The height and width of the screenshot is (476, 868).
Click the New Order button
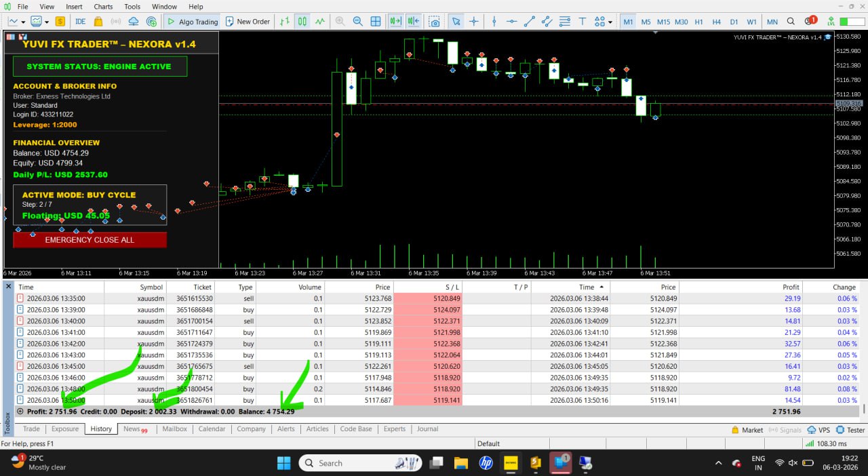click(x=248, y=22)
